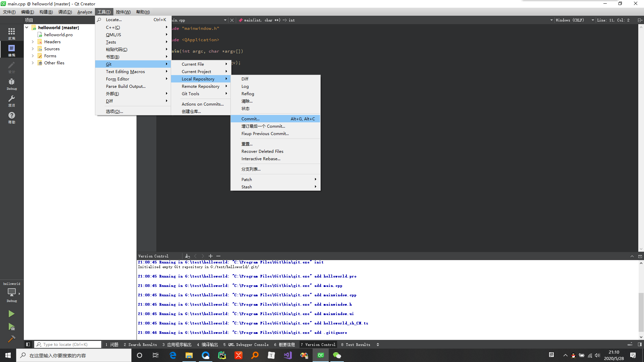The height and width of the screenshot is (362, 644).
Task: Open 5 QML Debugger Console tab
Action: pos(246,345)
